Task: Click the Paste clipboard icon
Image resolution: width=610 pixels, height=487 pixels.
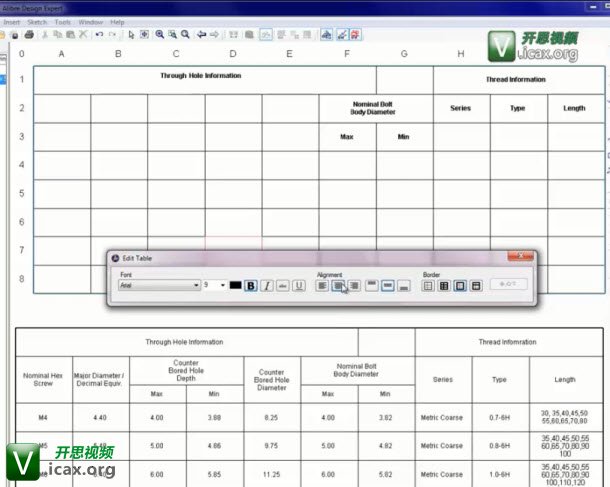Action: (x=70, y=35)
